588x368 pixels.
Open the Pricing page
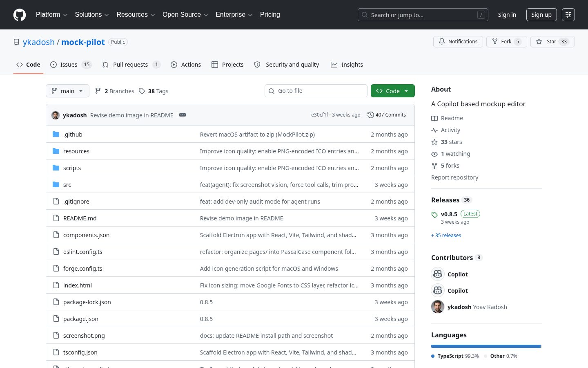(270, 15)
